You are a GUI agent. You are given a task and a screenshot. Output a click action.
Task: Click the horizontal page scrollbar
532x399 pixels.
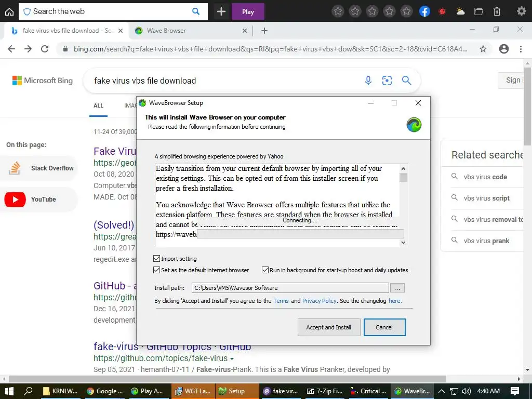(x=228, y=379)
